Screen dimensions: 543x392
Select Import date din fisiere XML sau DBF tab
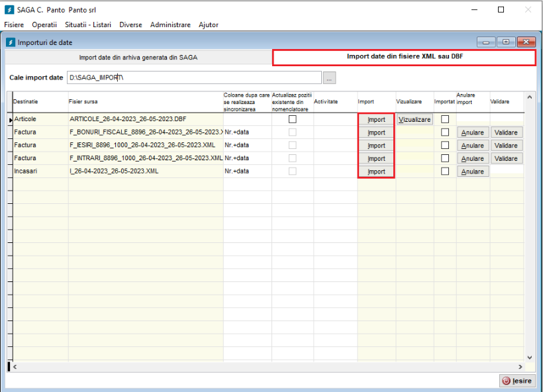405,57
